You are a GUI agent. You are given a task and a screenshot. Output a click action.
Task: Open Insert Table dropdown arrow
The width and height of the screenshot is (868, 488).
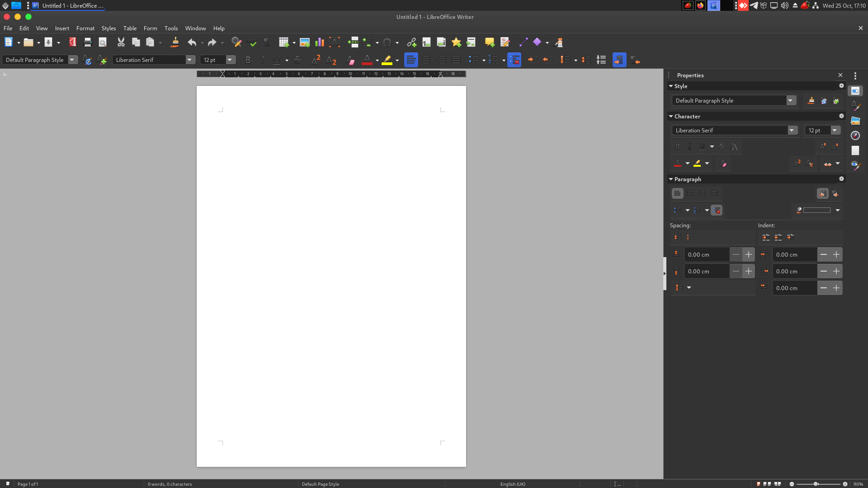(294, 43)
